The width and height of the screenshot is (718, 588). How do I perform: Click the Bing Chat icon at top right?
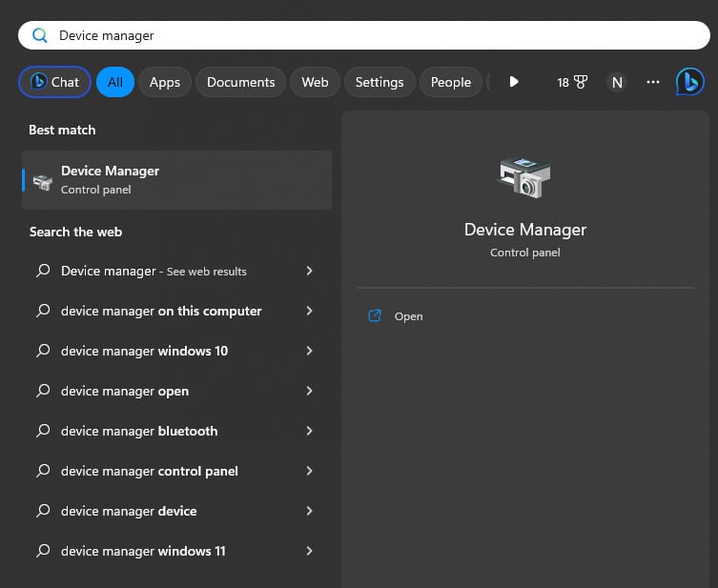[689, 82]
